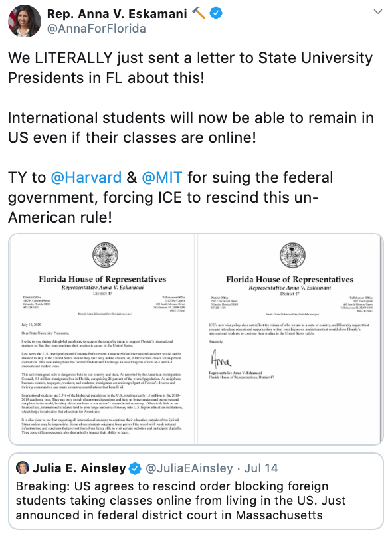
Task: Click the Rep. Anna V. Eskamani display name
Action: pyautogui.click(x=117, y=13)
